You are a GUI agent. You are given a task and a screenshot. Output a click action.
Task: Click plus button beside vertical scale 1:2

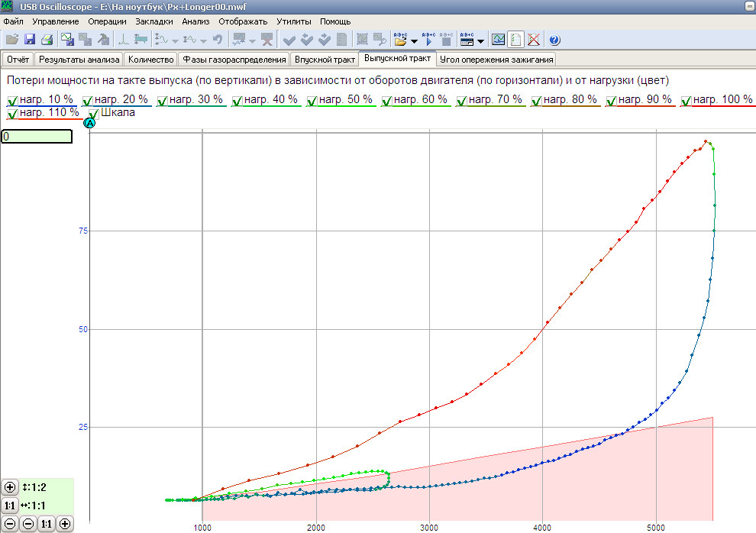10,487
